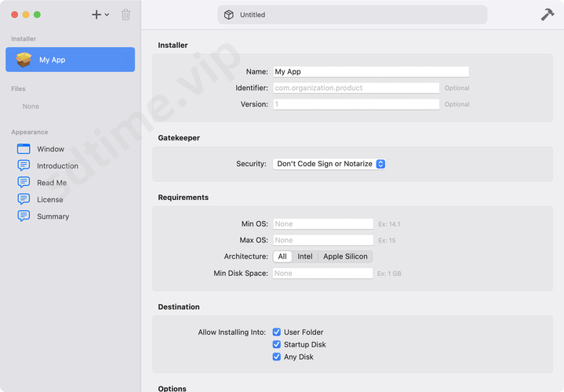Select the My App package icon

coord(24,60)
